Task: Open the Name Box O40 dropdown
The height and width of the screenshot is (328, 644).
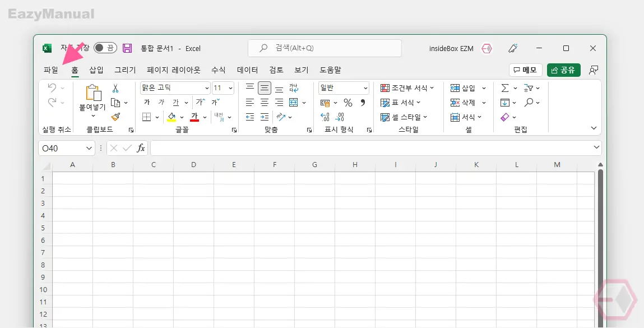Action: [x=89, y=149]
